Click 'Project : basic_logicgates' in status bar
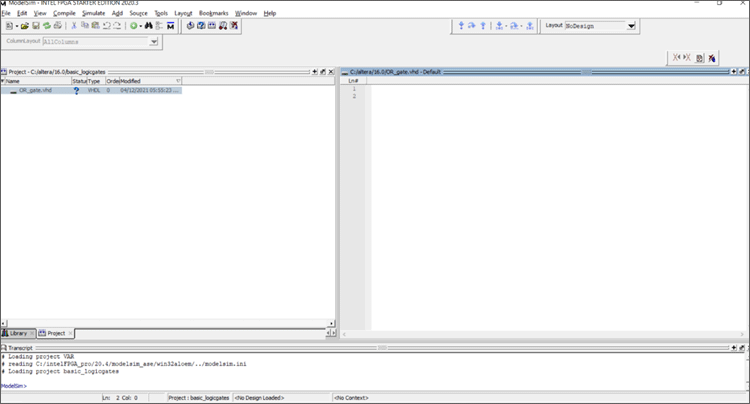The image size is (750, 404). tap(199, 398)
